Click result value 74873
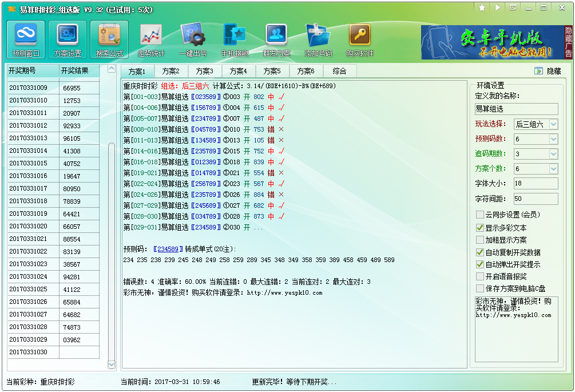575x392 pixels. click(x=72, y=327)
